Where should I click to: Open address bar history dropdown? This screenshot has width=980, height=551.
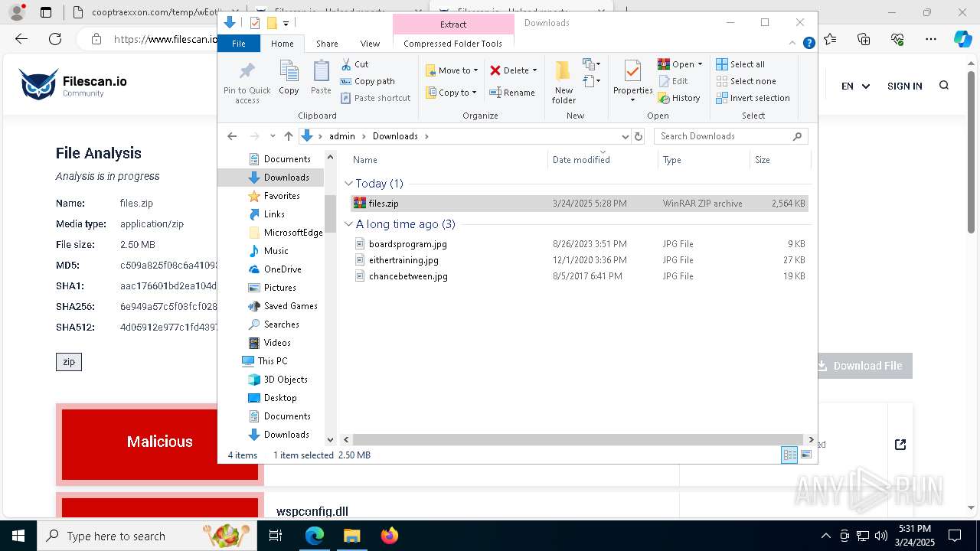[x=625, y=136]
